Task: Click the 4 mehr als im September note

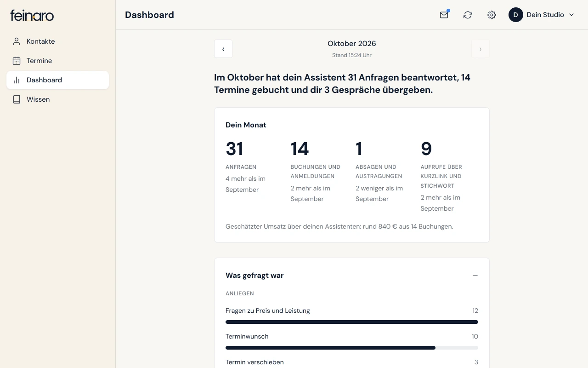Action: [x=246, y=184]
